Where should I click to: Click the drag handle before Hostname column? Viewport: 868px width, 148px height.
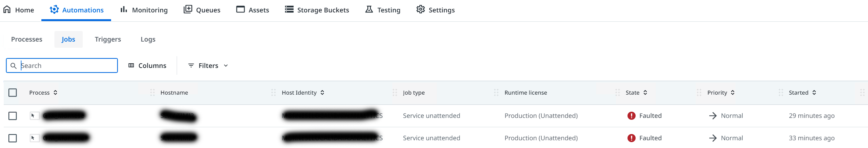[x=152, y=92]
